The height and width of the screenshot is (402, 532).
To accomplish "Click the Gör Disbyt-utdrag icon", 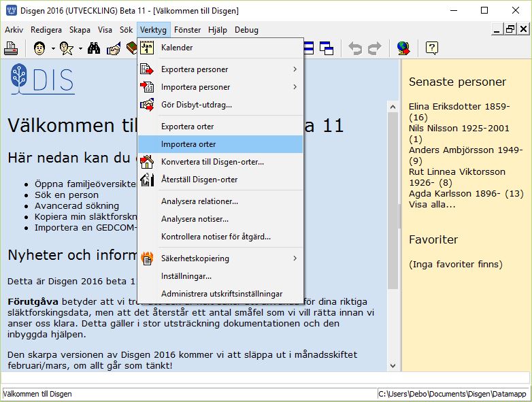I will [x=147, y=105].
